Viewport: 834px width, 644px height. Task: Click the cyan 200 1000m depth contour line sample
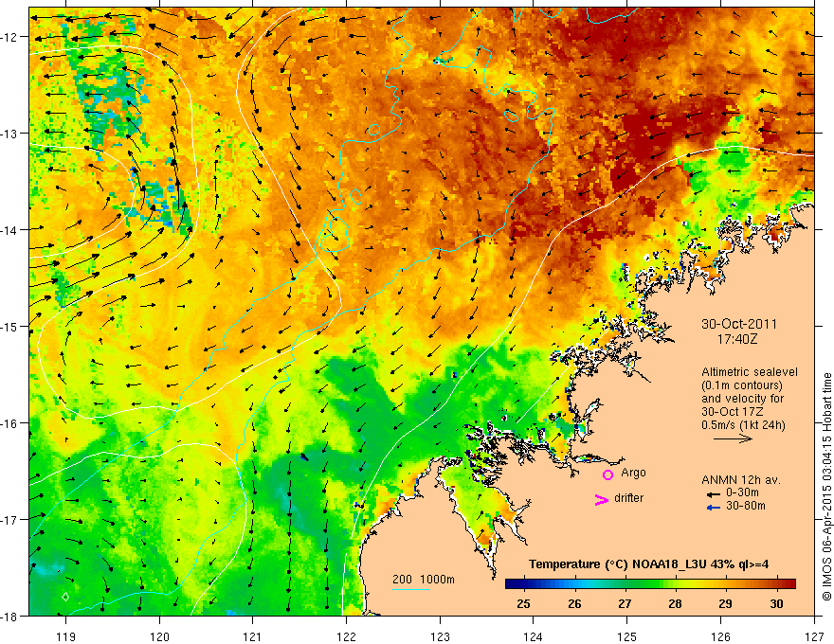coord(411,589)
